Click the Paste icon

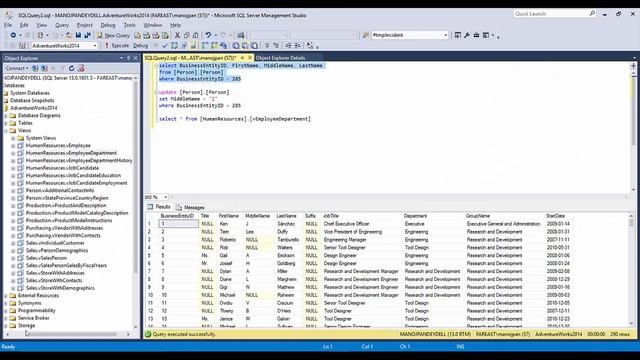[x=196, y=36]
